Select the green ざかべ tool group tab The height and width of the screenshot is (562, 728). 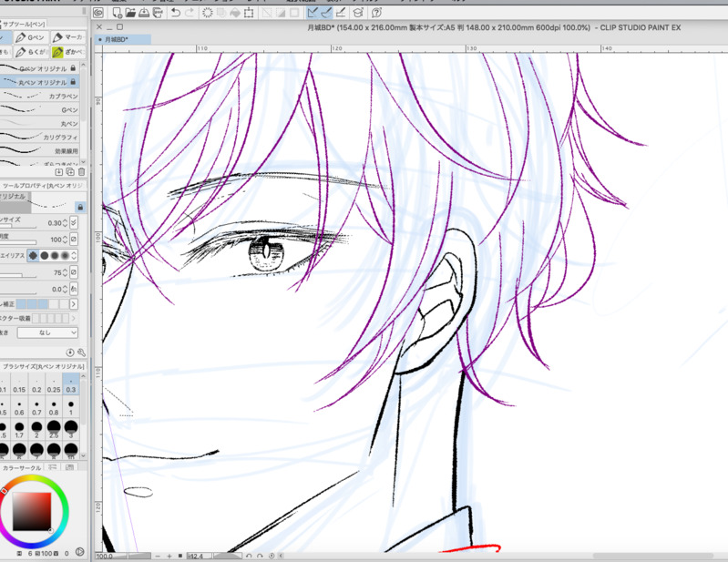coord(68,52)
